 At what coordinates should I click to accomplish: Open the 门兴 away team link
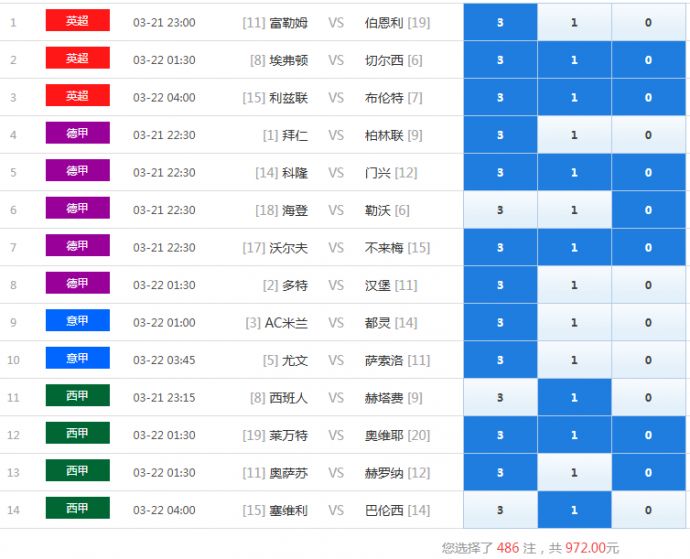pyautogui.click(x=378, y=173)
